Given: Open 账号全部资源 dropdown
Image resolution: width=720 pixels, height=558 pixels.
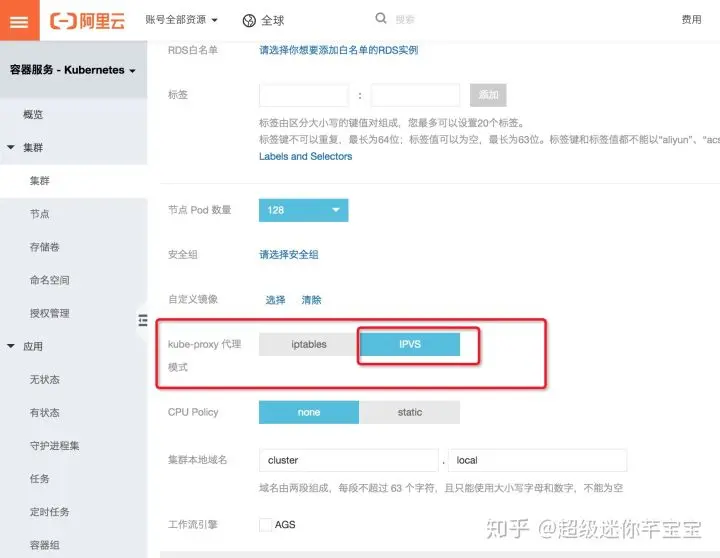Looking at the screenshot, I should tap(181, 20).
